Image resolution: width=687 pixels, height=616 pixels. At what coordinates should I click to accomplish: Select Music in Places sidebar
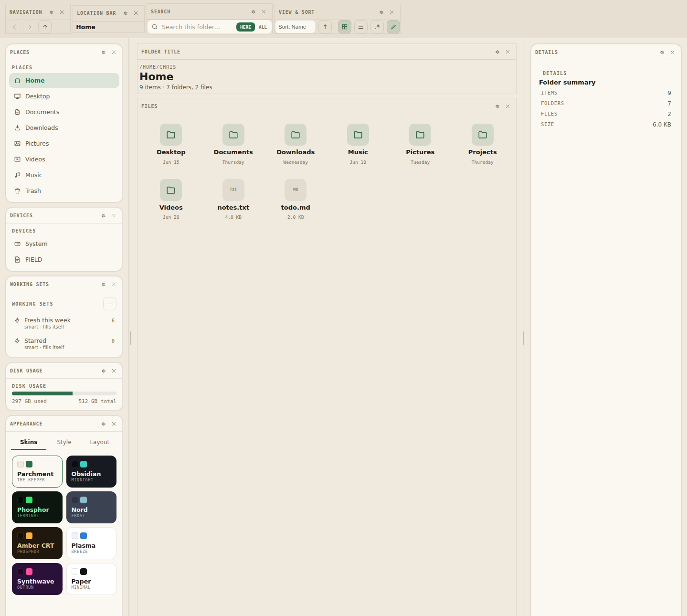(64, 175)
